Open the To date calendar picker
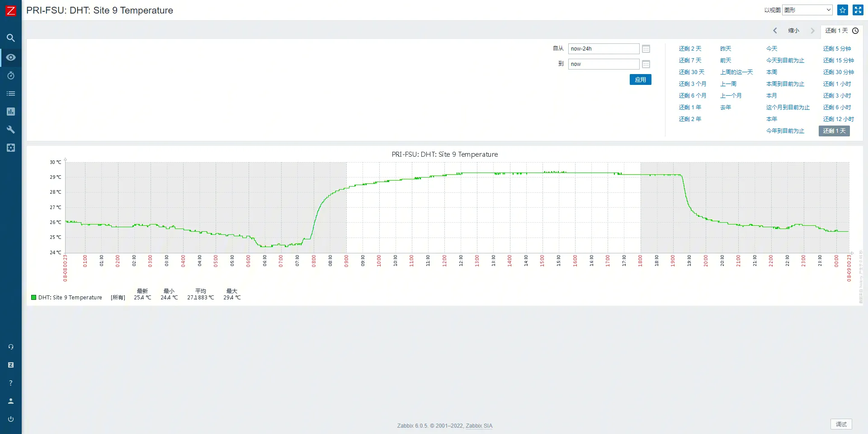Screen dimensions: 868x434 coord(646,64)
